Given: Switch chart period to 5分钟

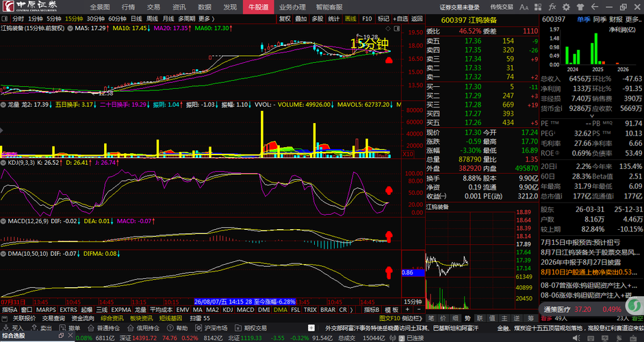Looking at the screenshot, I should point(53,18).
